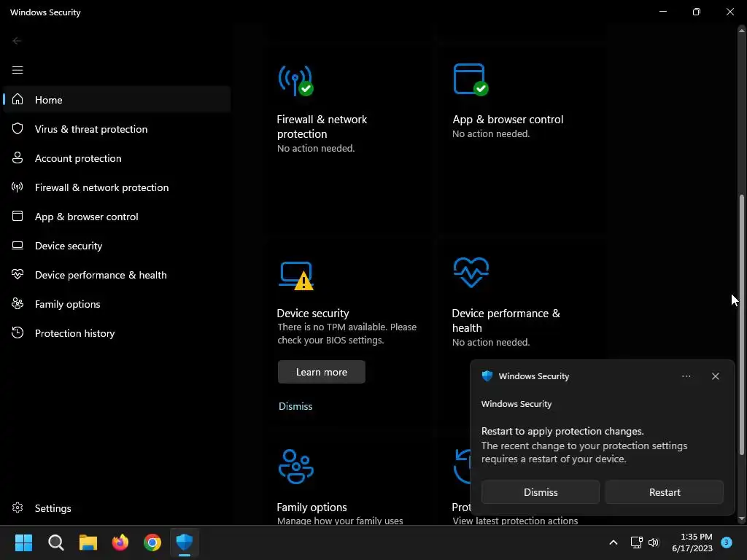Screen dimensions: 747x560
Task: Click the Device security tile title
Action: (x=313, y=313)
